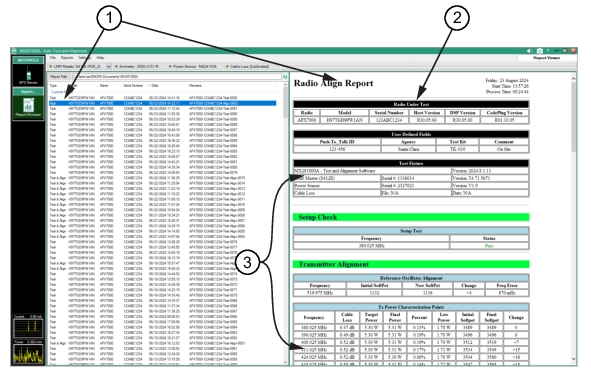Click the Power graph thumbnail in sidebar
This screenshot has height=368, width=591.
coord(28,354)
